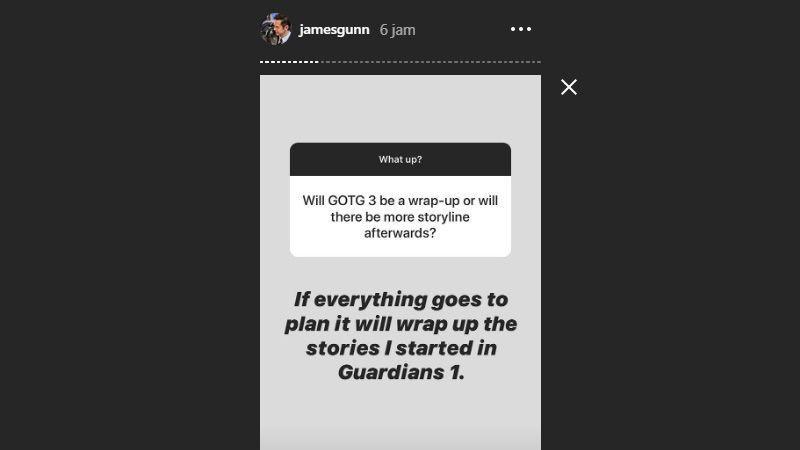Click the GOTG 3 wrap-up question text
This screenshot has height=450, width=800.
coord(401,217)
